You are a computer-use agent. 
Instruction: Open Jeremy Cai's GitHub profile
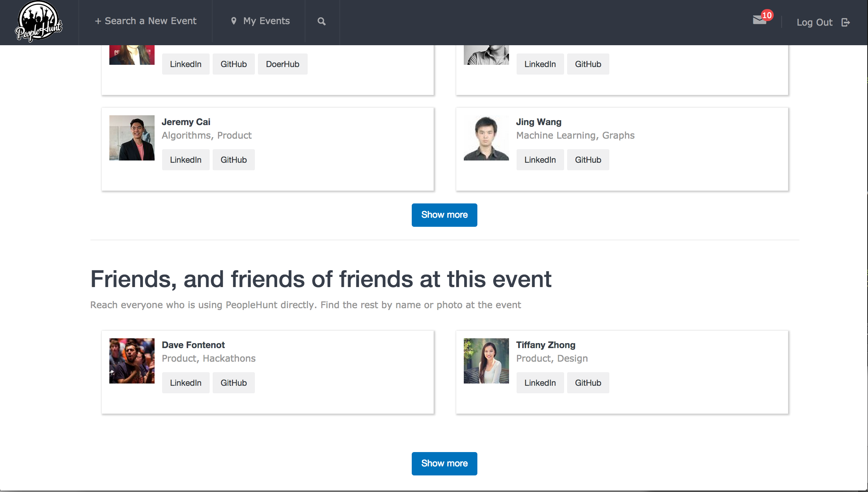pyautogui.click(x=233, y=160)
